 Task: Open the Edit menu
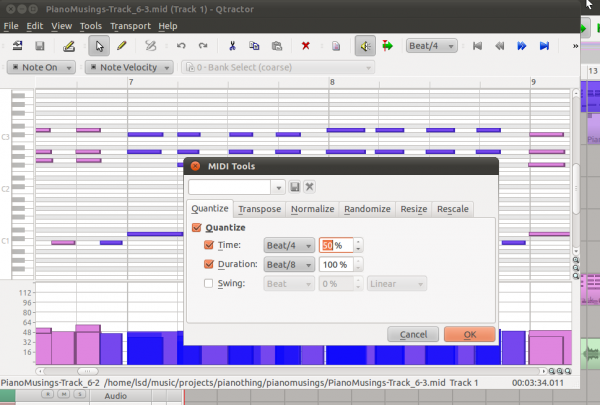[x=34, y=26]
